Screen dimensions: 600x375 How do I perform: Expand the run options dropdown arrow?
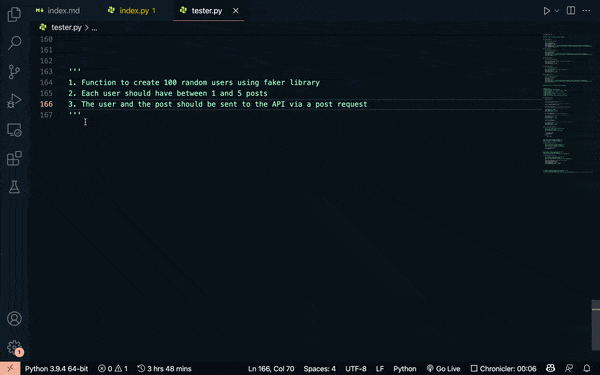[x=557, y=11]
